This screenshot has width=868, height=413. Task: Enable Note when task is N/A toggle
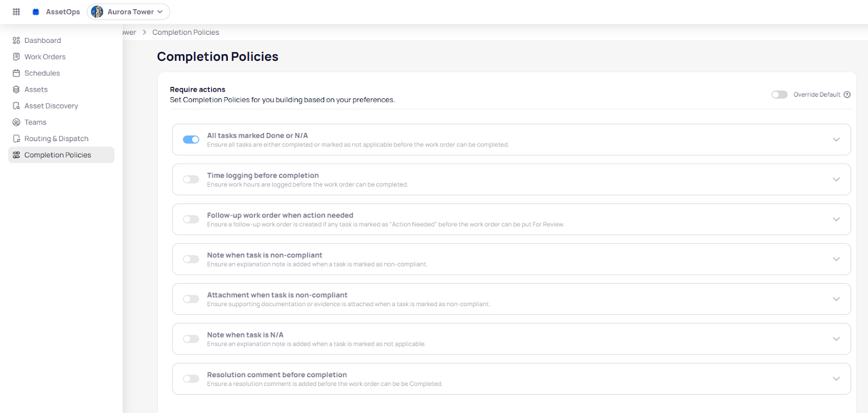191,339
